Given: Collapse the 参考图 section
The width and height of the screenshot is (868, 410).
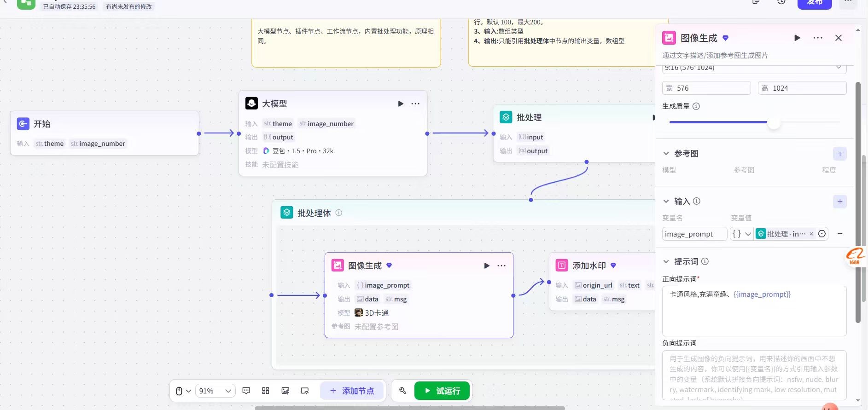Looking at the screenshot, I should [666, 153].
